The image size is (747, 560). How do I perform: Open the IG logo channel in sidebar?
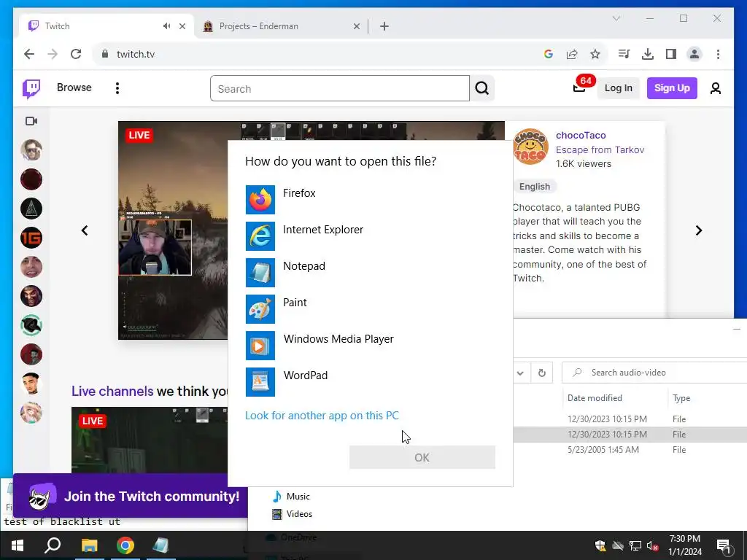click(31, 238)
